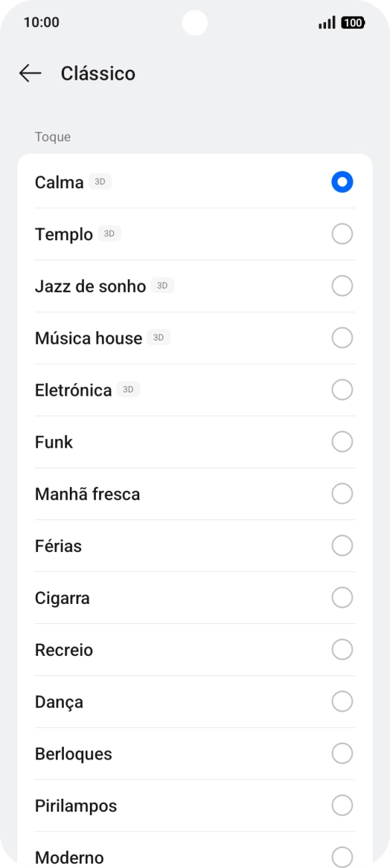Click the 3D badge next to Eletrónica
Image resolution: width=390 pixels, height=868 pixels.
127,389
